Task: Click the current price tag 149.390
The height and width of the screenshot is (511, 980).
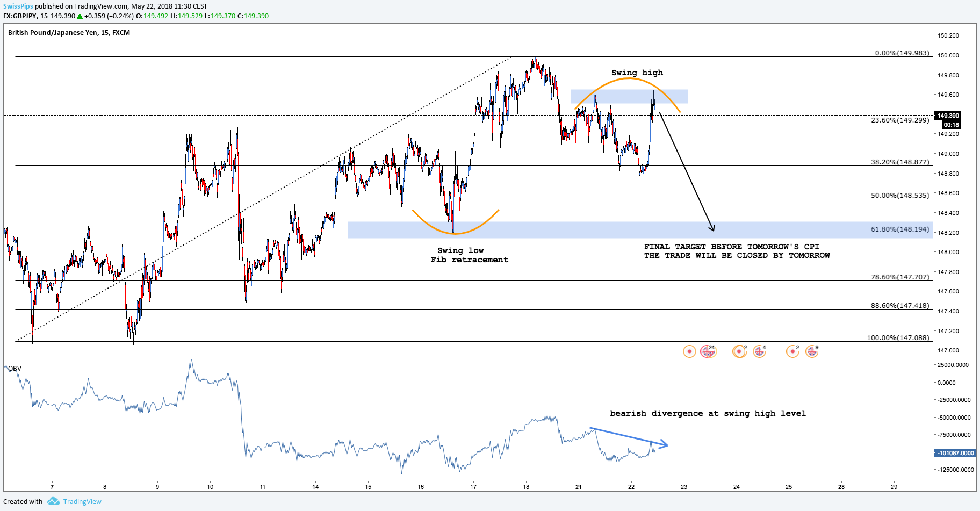Action: coord(948,116)
